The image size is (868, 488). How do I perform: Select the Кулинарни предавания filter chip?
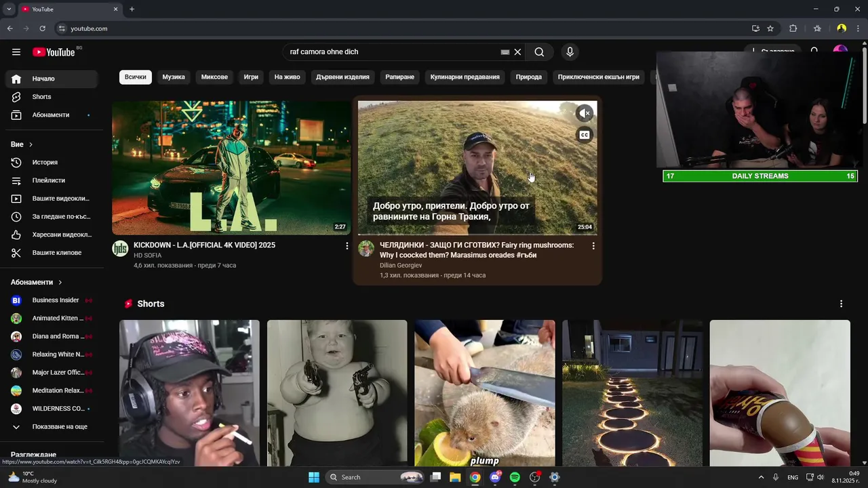[465, 77]
